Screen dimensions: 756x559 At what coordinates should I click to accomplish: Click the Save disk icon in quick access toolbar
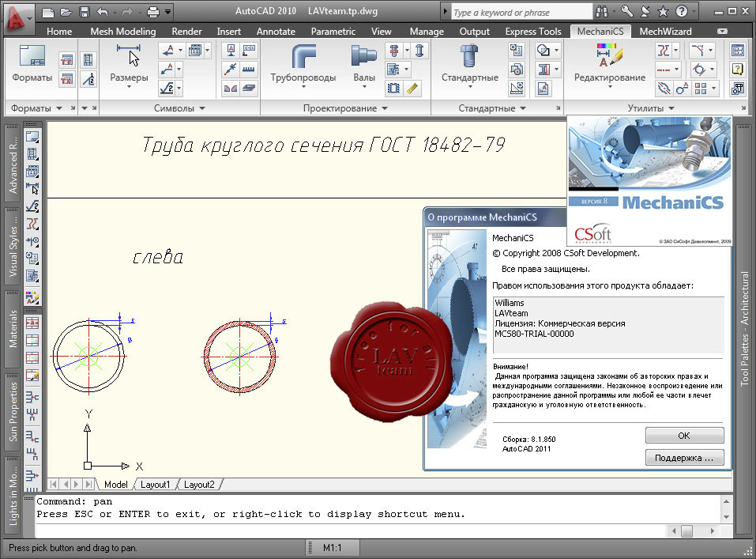click(x=85, y=12)
